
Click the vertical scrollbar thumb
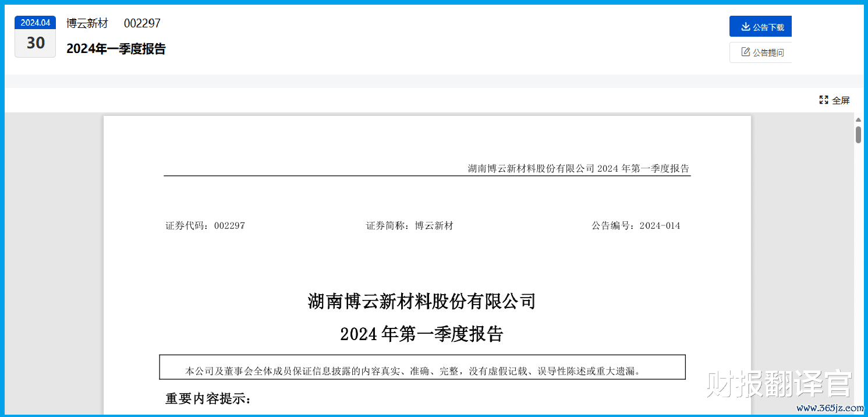point(858,135)
